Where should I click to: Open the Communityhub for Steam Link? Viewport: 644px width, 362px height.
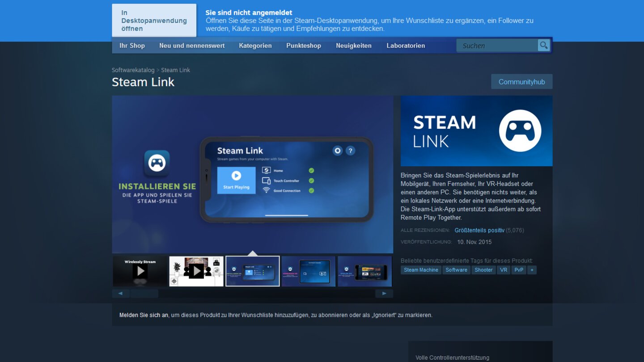coord(521,81)
